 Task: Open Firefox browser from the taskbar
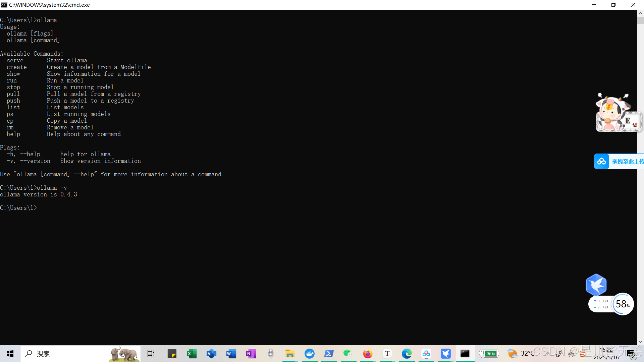(x=368, y=354)
